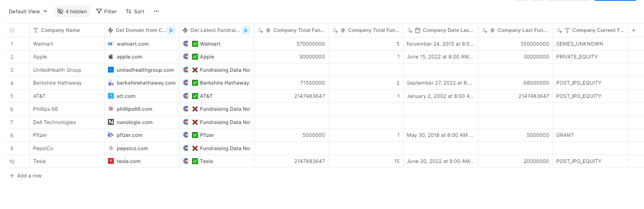Screen dimensions: 644x209
Task: Select row number 6
Action: pyautogui.click(x=12, y=109)
